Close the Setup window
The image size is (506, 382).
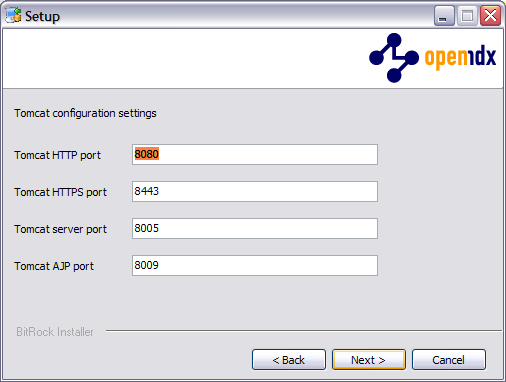[x=490, y=16]
